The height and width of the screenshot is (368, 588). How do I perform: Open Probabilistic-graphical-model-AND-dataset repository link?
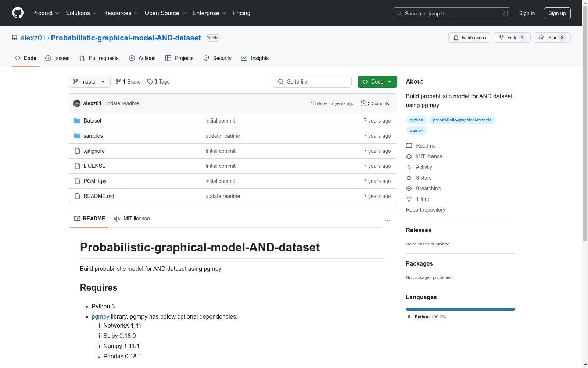tap(126, 38)
